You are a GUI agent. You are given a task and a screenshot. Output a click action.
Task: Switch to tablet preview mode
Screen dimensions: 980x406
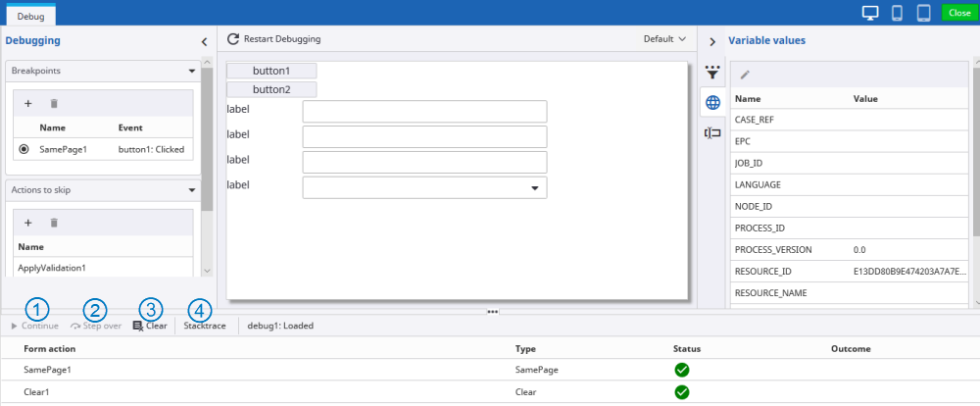[923, 13]
